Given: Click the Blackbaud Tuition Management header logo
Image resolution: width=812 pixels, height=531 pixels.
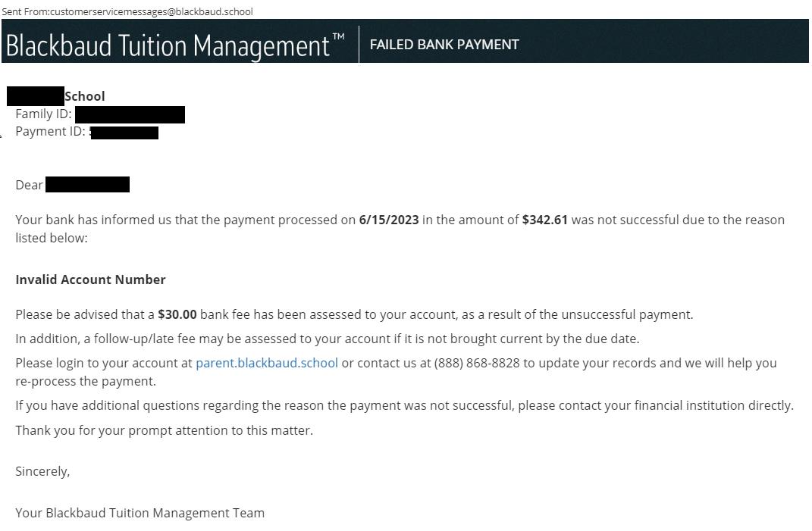Looking at the screenshot, I should pyautogui.click(x=175, y=45).
